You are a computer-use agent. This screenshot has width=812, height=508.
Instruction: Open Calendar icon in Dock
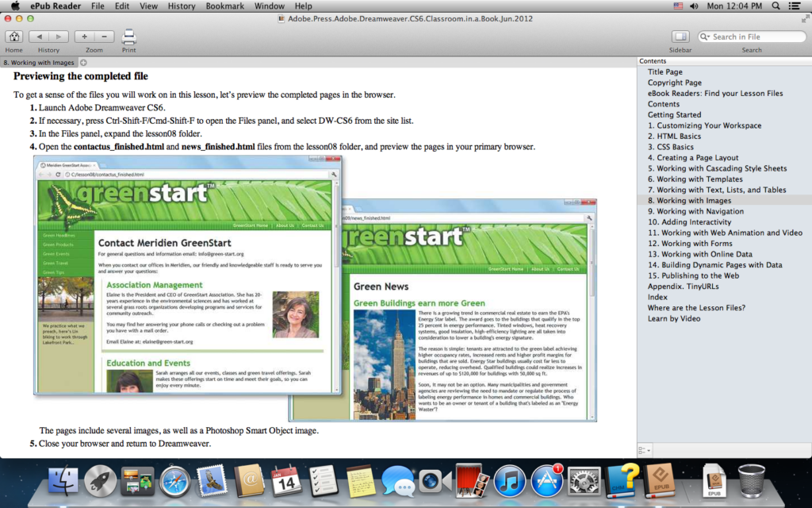(285, 482)
